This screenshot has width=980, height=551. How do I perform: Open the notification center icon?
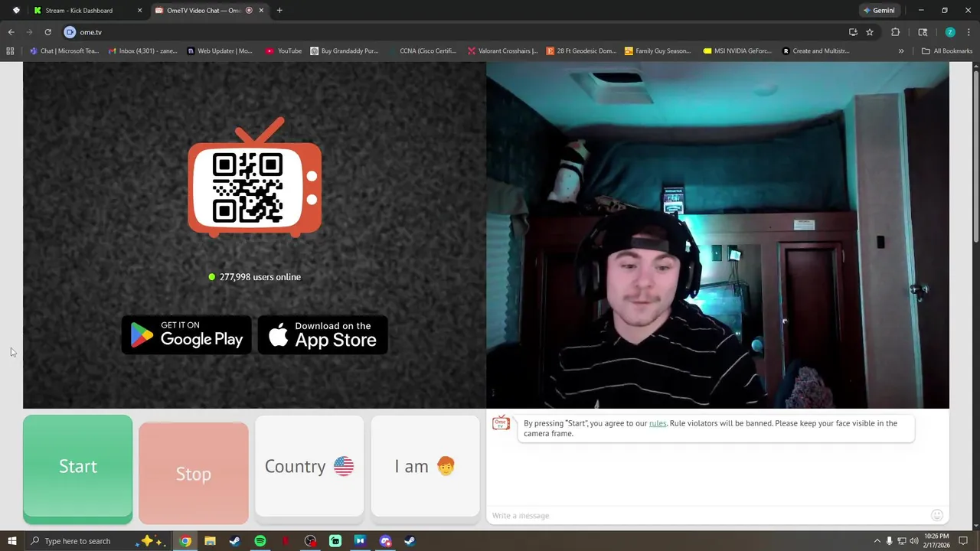tap(963, 541)
